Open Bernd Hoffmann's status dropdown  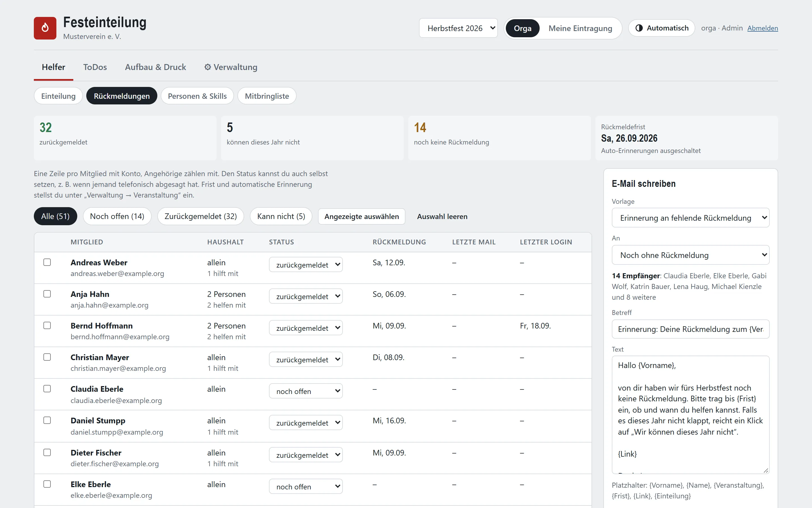coord(306,328)
